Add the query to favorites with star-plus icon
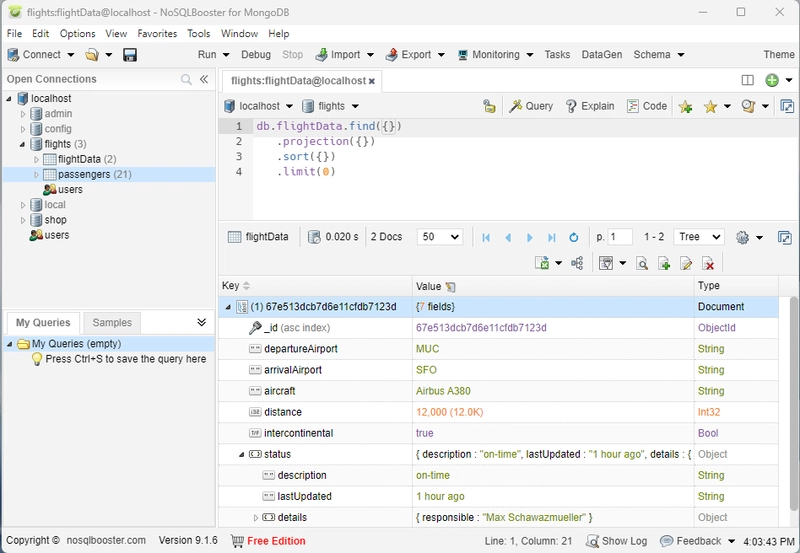This screenshot has height=553, width=800. (x=685, y=106)
